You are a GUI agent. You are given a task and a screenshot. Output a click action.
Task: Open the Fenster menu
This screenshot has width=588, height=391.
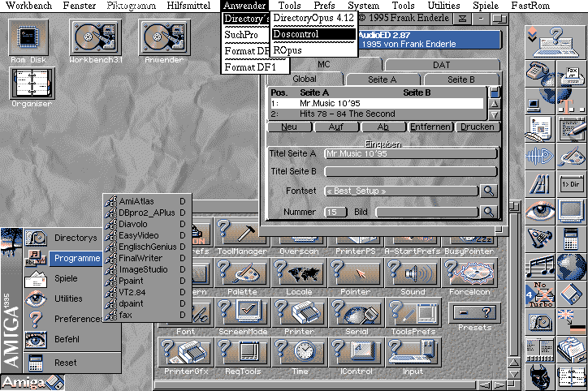[80, 6]
